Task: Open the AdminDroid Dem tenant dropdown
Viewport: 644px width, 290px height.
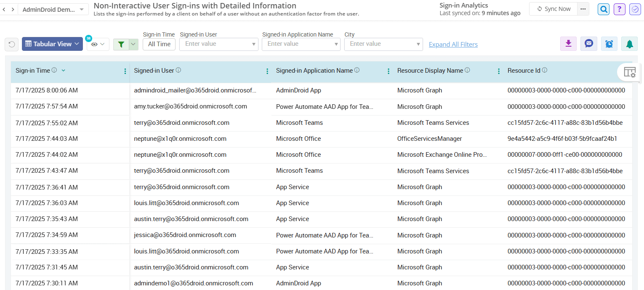Action: tap(53, 9)
